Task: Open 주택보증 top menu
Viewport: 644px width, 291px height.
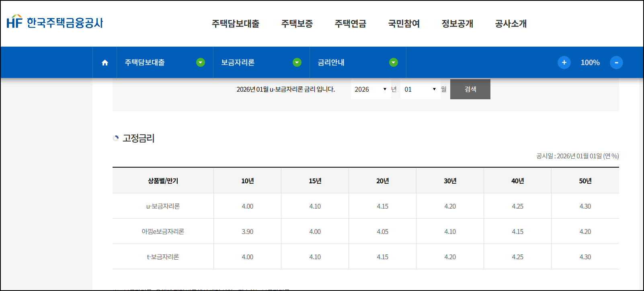Action: point(297,24)
